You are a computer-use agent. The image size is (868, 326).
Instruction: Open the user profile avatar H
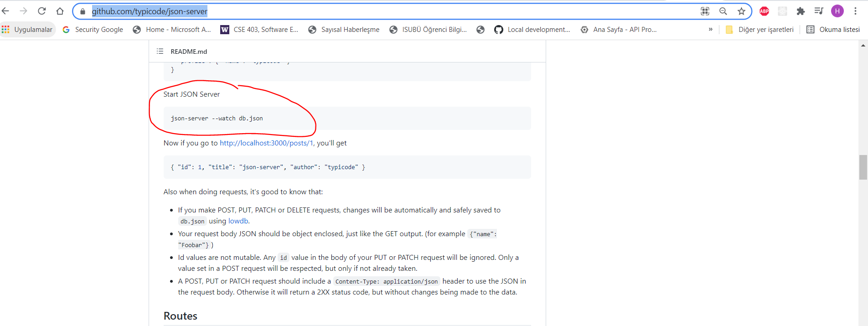(x=837, y=11)
